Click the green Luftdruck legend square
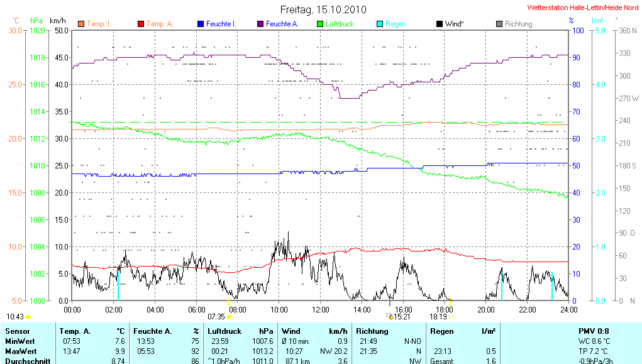The width and height of the screenshot is (642, 364). click(319, 24)
